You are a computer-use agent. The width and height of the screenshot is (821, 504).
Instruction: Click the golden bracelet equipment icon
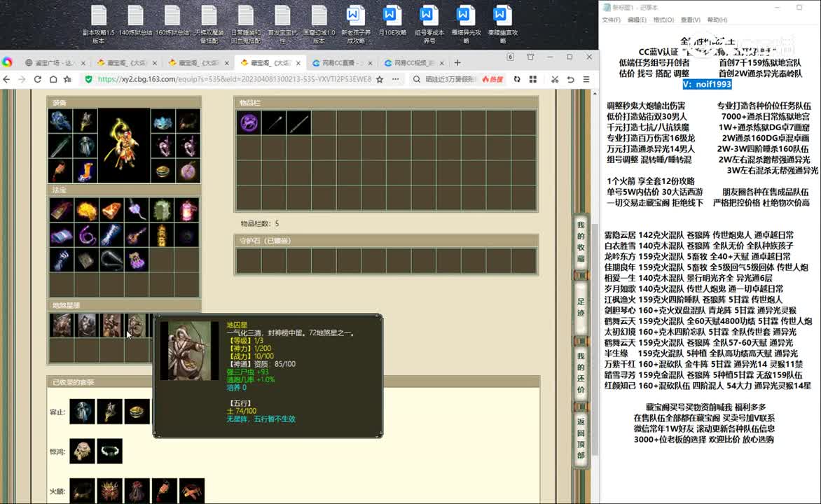(163, 171)
